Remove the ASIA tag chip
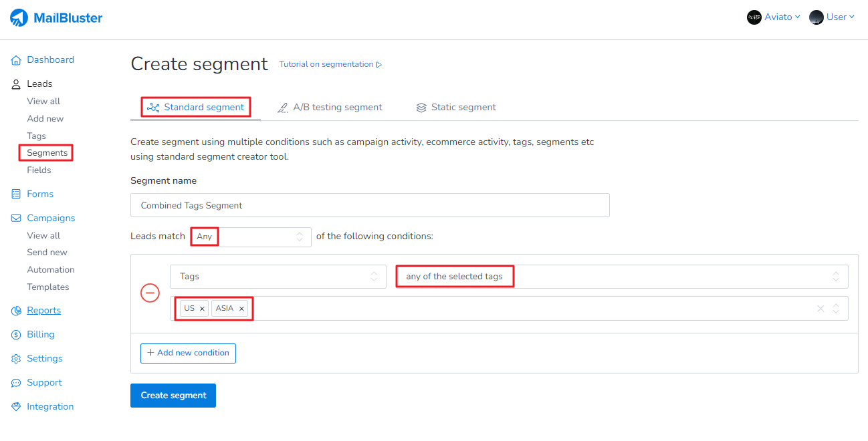This screenshot has width=868, height=441. point(241,309)
